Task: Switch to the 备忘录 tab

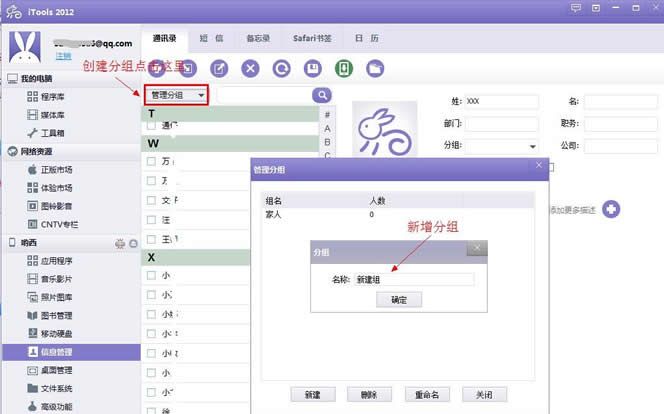Action: coord(258,38)
